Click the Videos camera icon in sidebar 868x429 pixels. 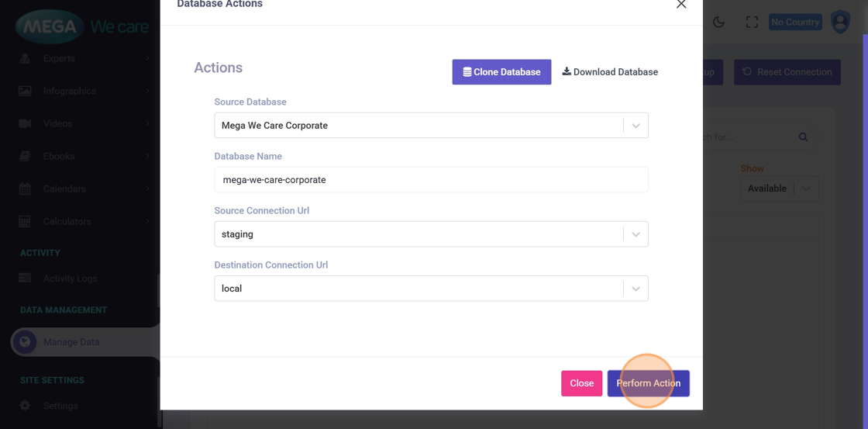(25, 123)
